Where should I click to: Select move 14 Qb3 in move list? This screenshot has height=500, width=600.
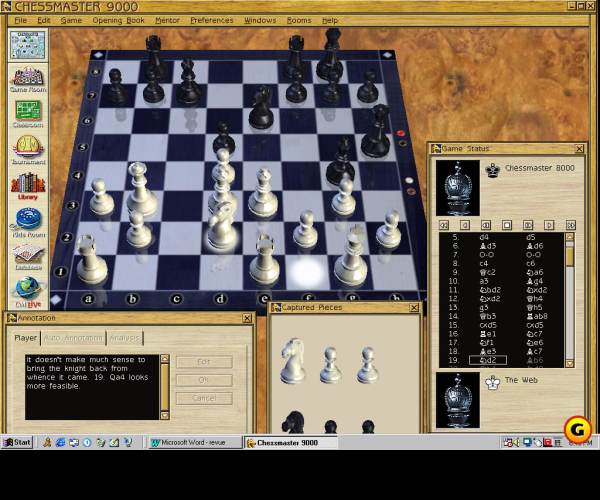pos(488,316)
